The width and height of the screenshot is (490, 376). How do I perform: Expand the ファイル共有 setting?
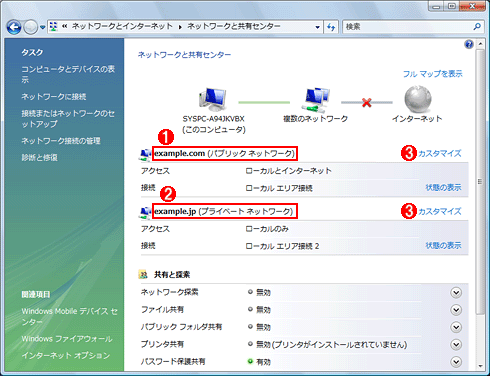click(x=456, y=310)
